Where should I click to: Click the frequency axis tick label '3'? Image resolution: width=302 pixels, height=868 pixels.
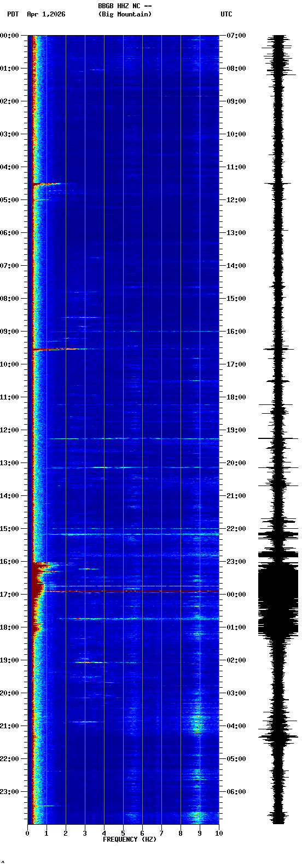pos(85,833)
